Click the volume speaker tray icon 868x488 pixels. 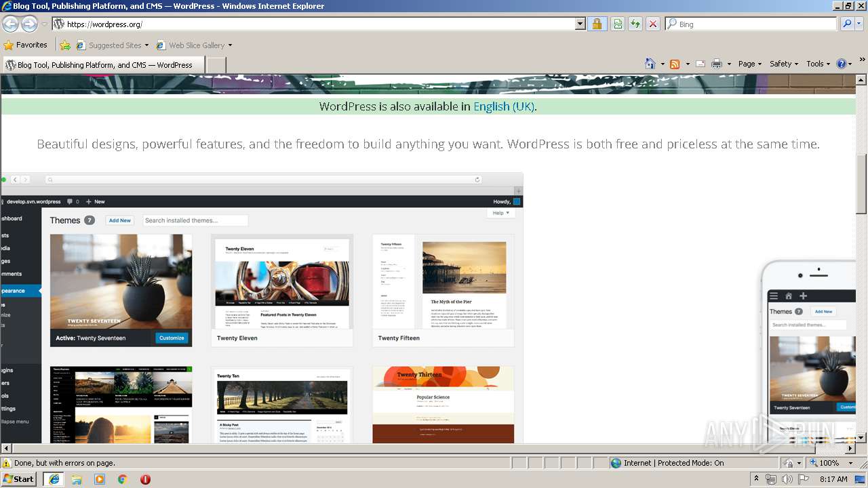(787, 479)
